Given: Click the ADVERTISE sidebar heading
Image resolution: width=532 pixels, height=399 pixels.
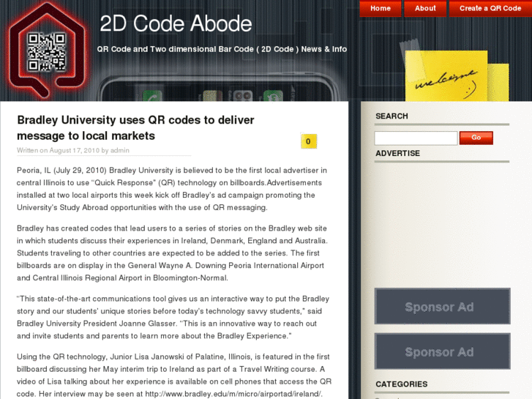Looking at the screenshot, I should [x=397, y=154].
